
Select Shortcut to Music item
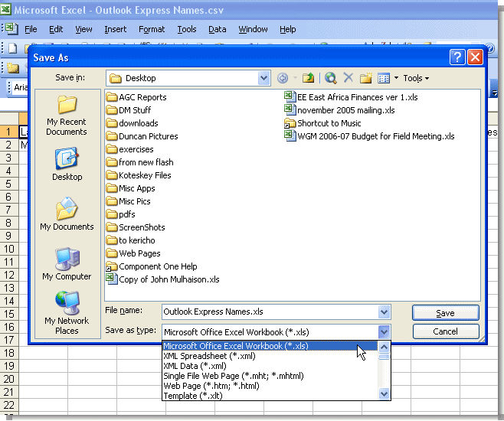click(322, 123)
